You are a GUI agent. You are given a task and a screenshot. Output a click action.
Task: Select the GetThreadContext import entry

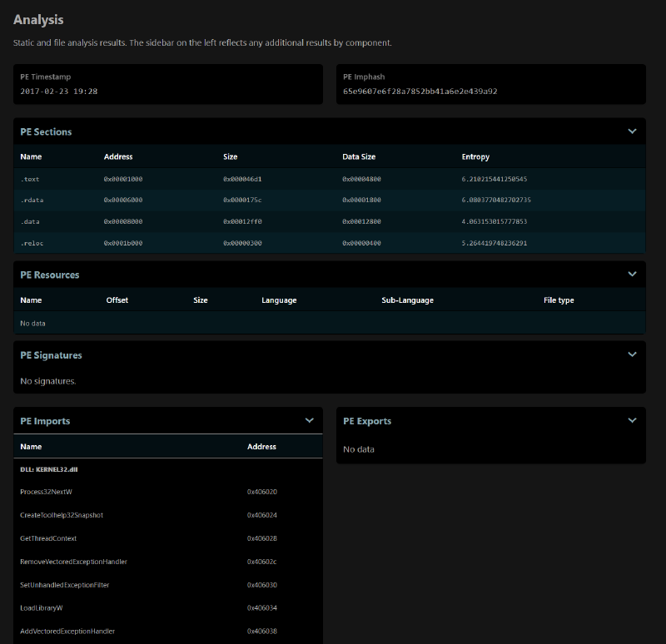pos(48,538)
